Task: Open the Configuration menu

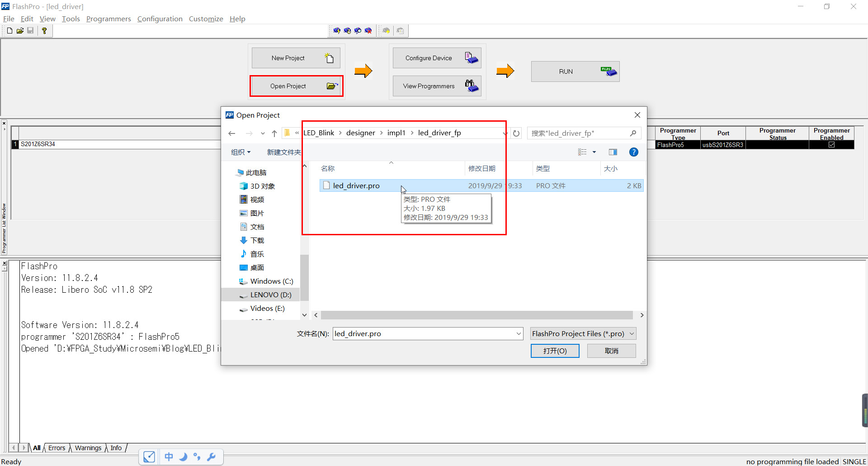Action: (x=160, y=19)
